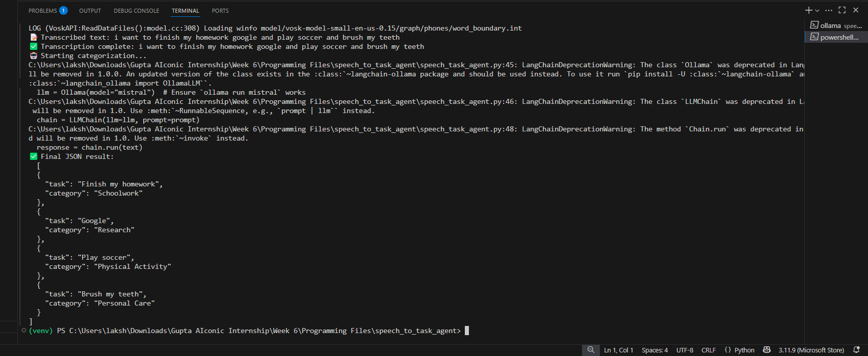Click the ollama terminal icon
Screen dimensions: 868x356
click(814, 25)
